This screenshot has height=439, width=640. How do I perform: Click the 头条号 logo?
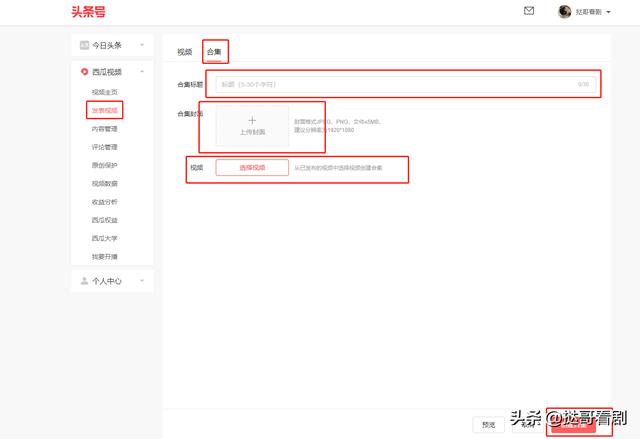[89, 12]
